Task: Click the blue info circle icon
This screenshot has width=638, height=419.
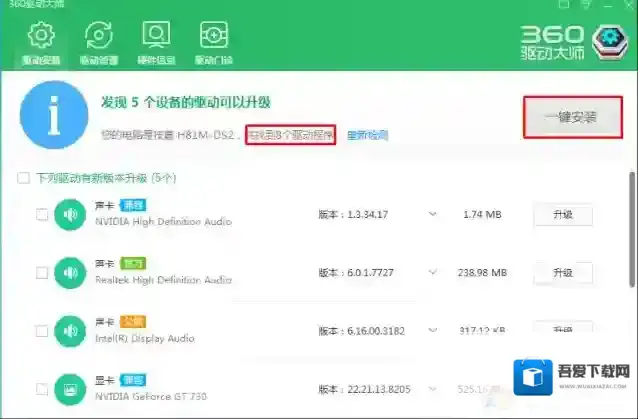Action: tap(54, 115)
